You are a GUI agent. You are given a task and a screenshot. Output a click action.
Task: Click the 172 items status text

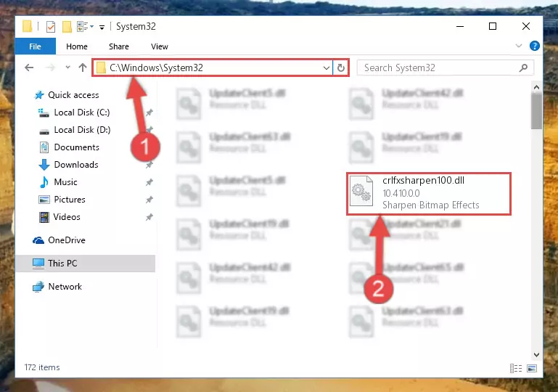point(42,367)
